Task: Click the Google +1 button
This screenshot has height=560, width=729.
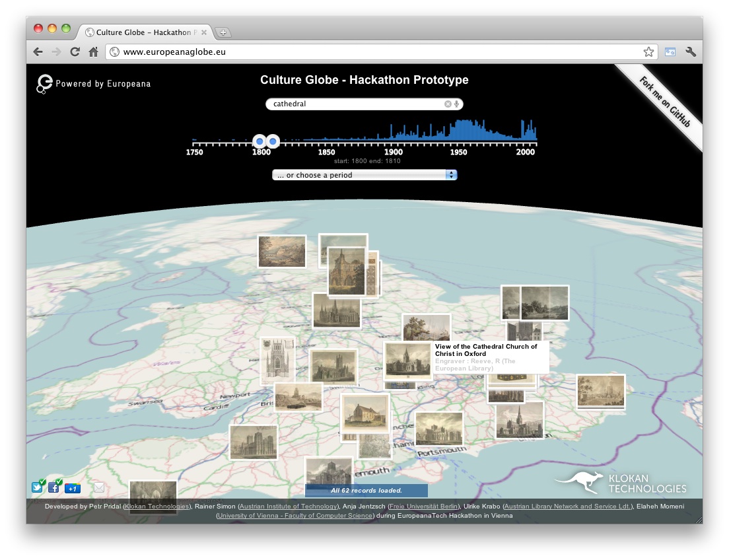Action: (73, 489)
